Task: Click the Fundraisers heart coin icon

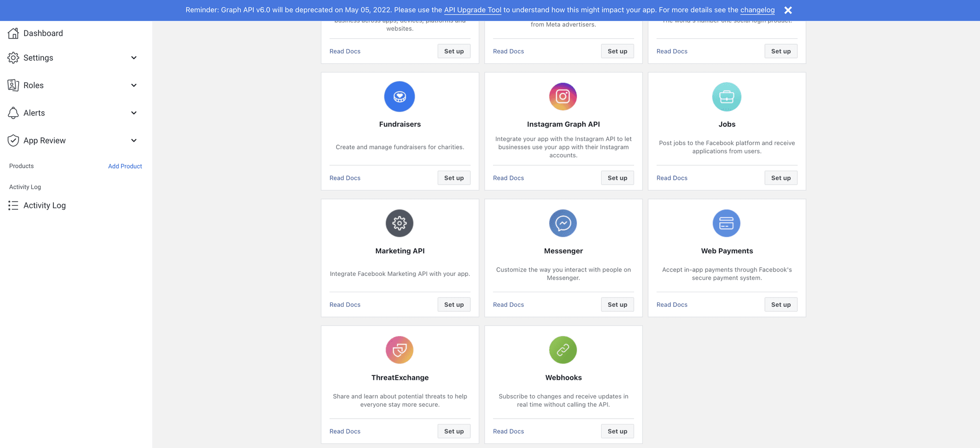Action: pos(399,97)
